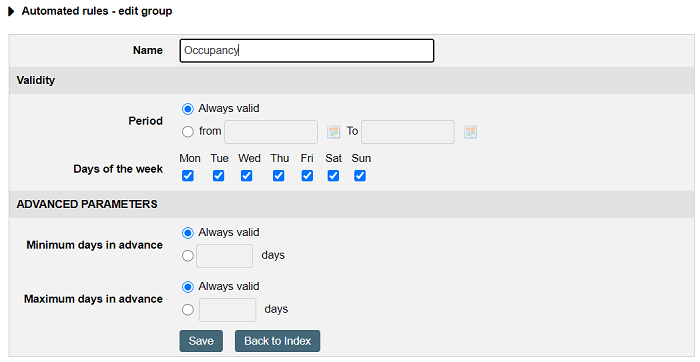Uncheck the Tue checkbox

218,176
